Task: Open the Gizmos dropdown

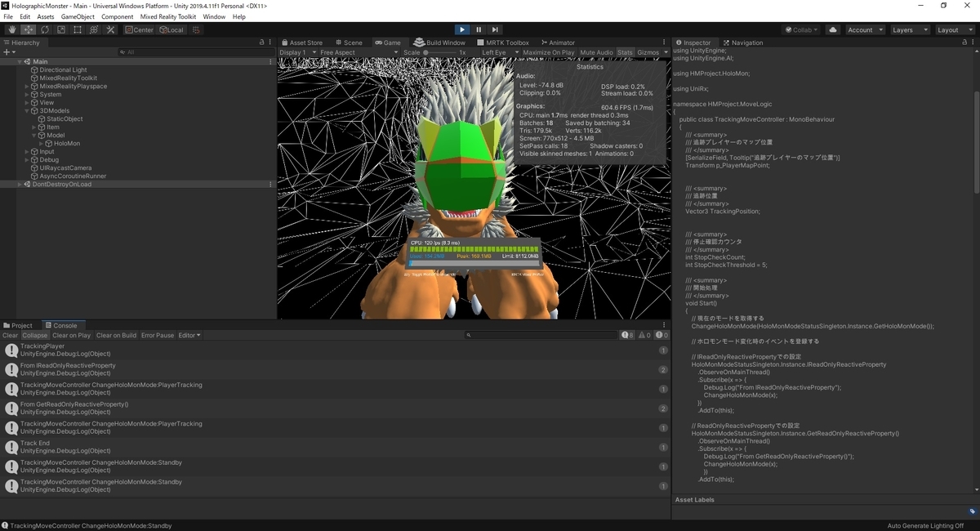Action: coord(652,52)
